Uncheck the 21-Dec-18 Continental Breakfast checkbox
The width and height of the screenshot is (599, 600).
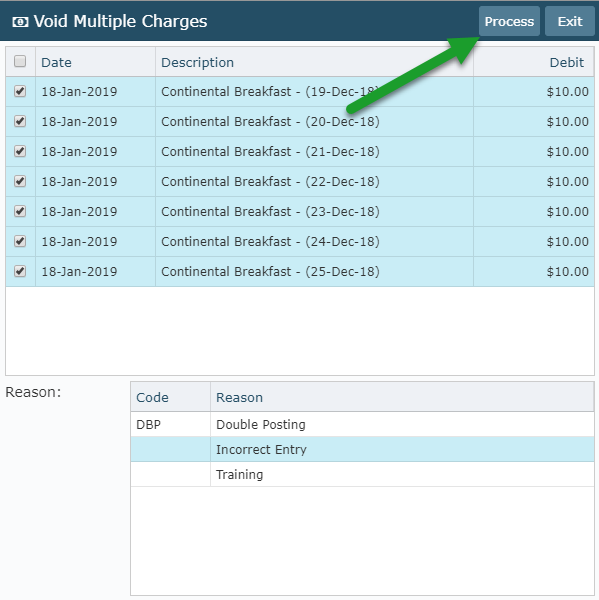tap(20, 152)
